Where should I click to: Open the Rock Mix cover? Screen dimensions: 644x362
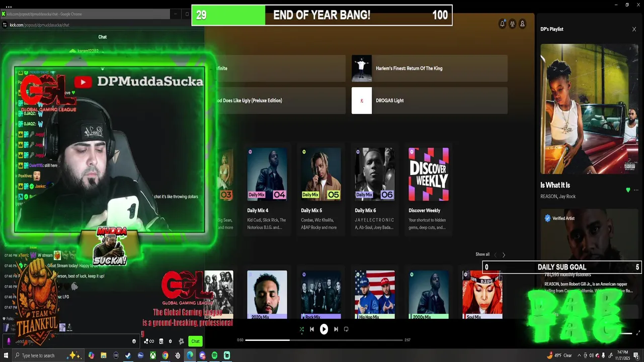321,295
